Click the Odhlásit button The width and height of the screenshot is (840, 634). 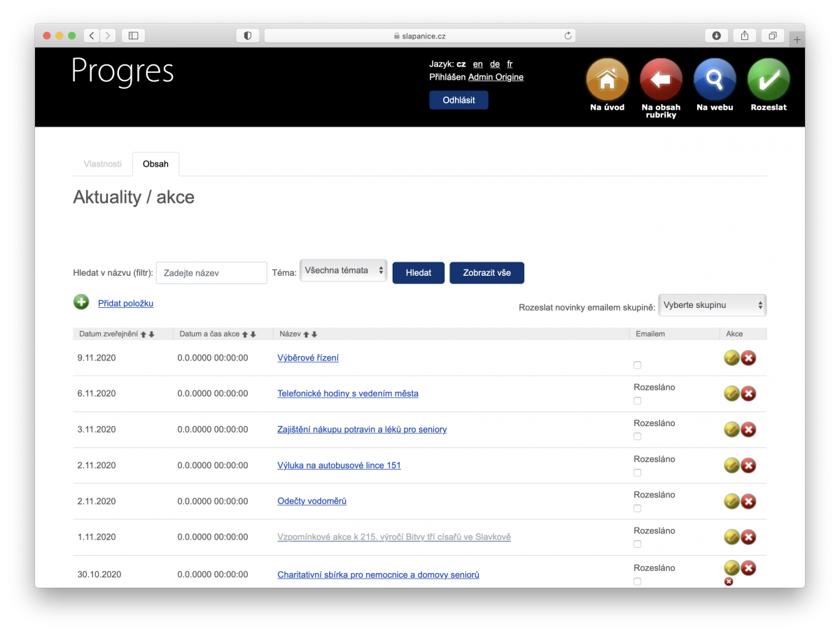458,100
